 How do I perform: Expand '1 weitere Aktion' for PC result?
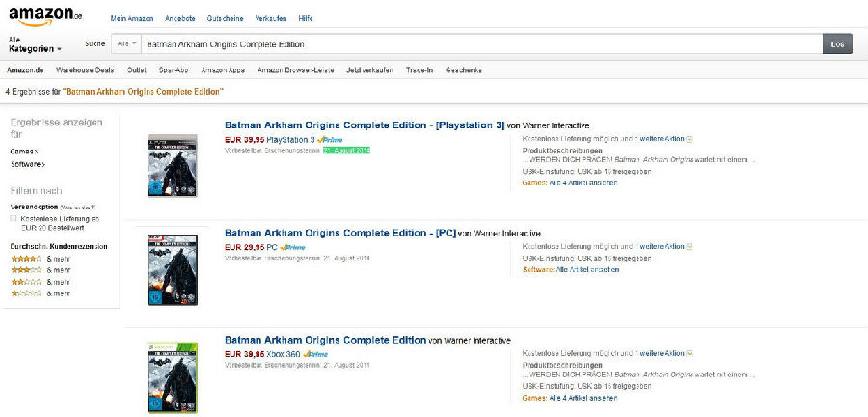[x=664, y=246]
